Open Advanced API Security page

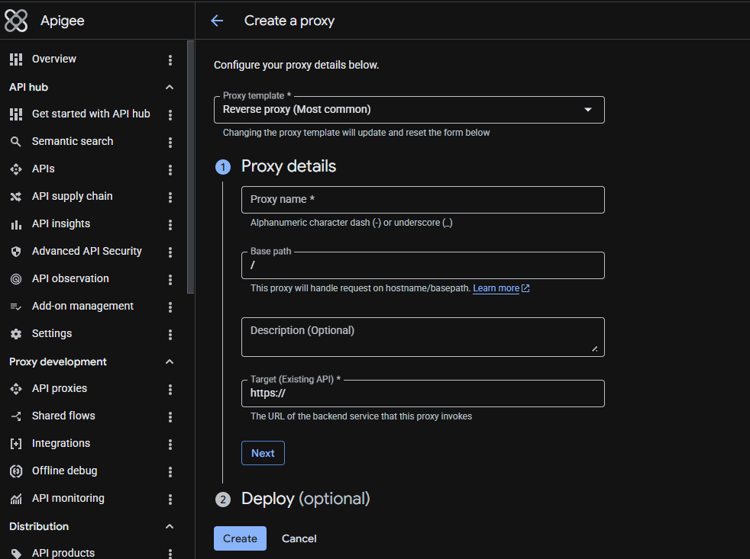pyautogui.click(x=87, y=251)
